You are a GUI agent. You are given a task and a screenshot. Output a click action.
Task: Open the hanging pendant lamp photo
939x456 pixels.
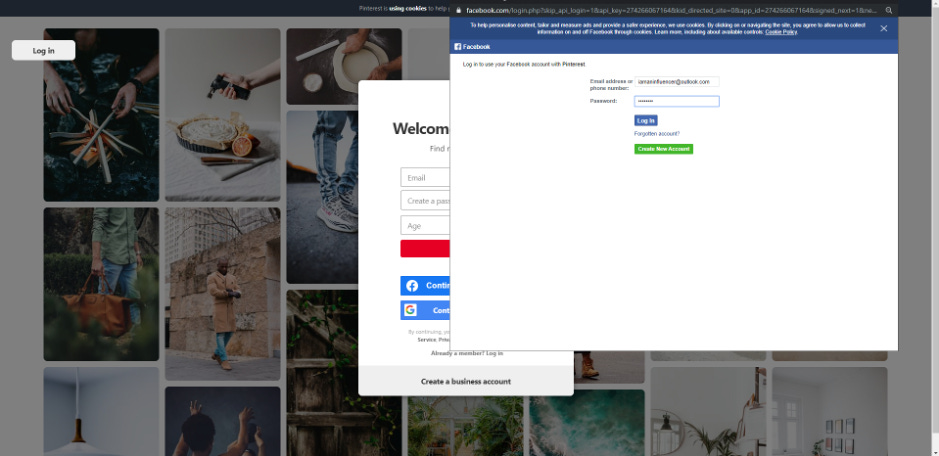point(101,412)
